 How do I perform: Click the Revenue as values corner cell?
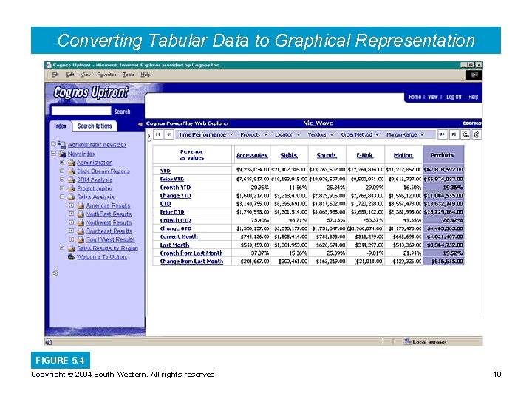click(x=192, y=155)
